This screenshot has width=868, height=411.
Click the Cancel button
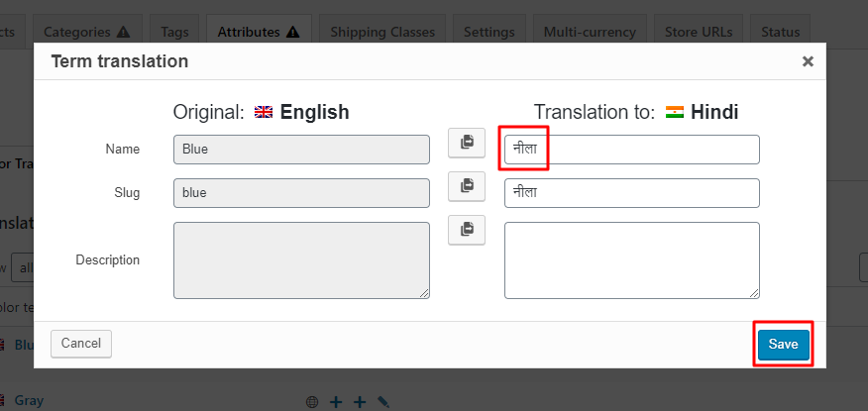81,344
